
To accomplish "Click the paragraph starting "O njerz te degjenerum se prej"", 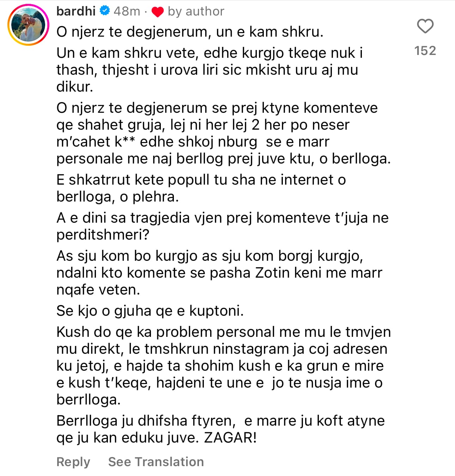I will [x=223, y=133].
